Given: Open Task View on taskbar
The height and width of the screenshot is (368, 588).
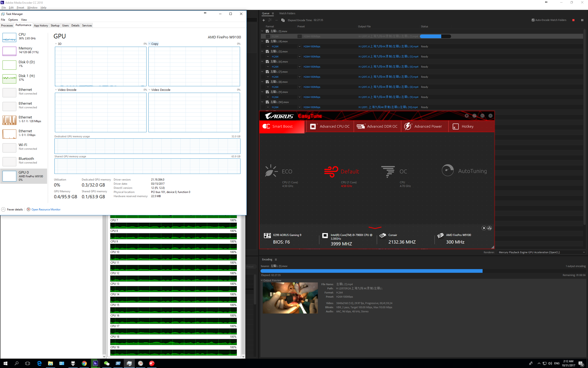Looking at the screenshot, I should (x=28, y=363).
